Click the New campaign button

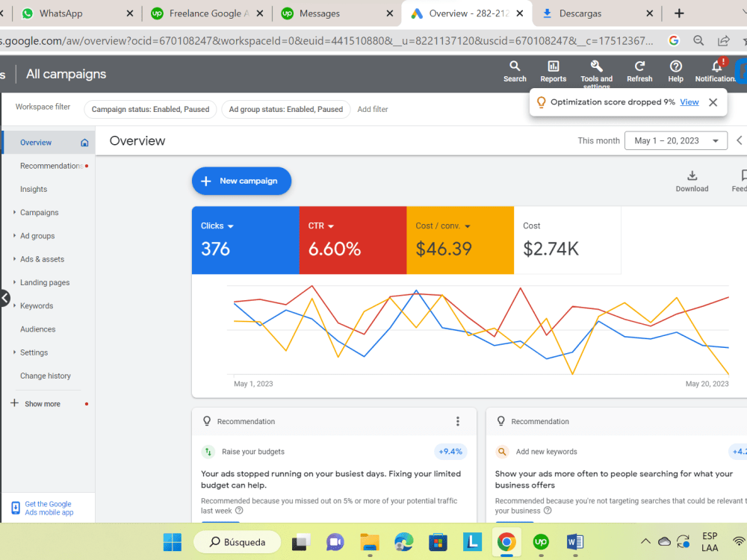[x=241, y=181]
